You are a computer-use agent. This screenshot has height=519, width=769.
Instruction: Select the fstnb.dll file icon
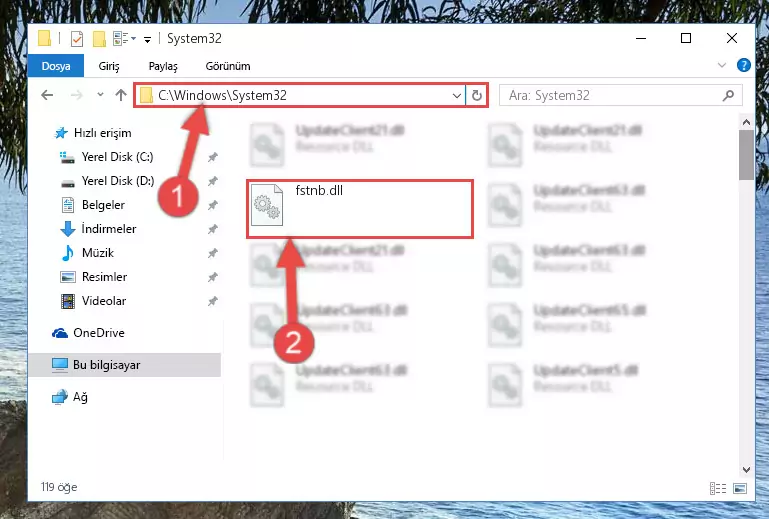pyautogui.click(x=267, y=205)
